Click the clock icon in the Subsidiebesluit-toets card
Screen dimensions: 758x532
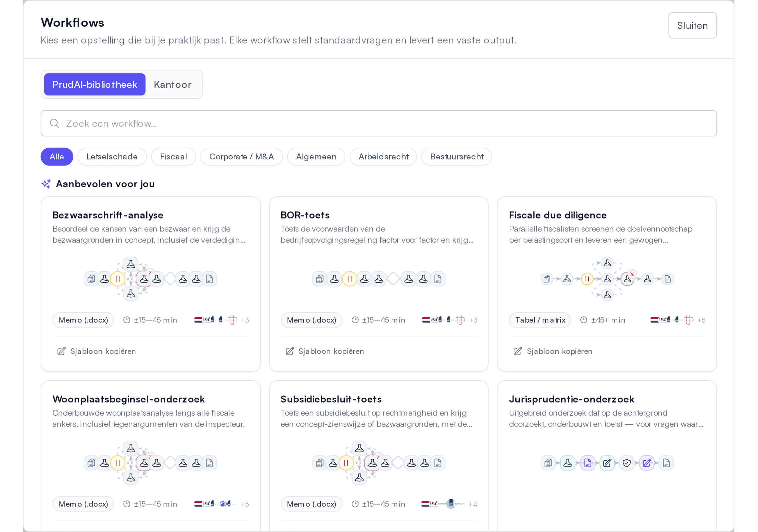coord(355,504)
